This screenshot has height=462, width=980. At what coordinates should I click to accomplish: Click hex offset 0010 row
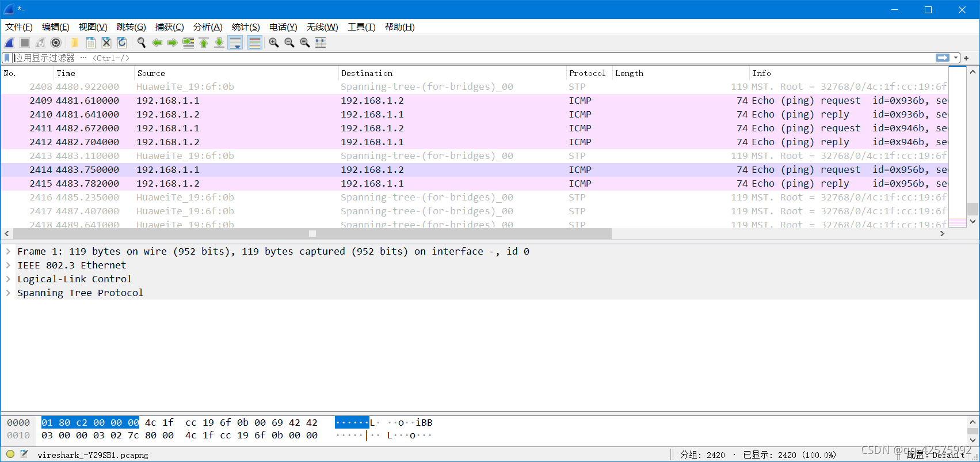[18, 436]
